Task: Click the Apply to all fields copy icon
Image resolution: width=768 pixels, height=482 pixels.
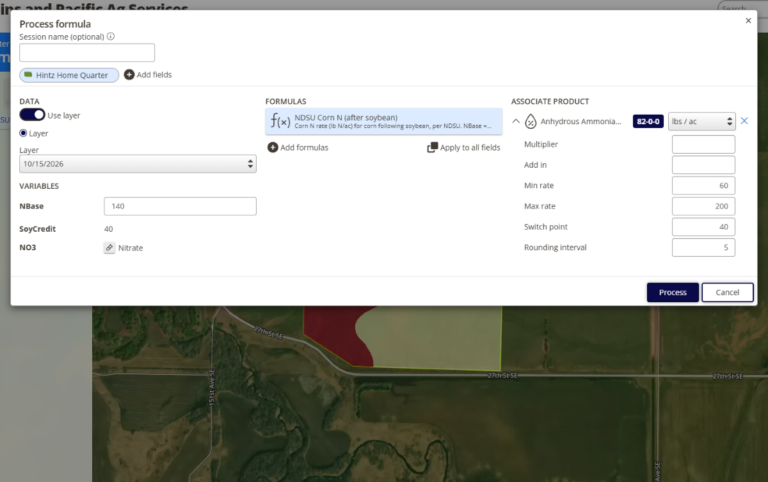Action: pyautogui.click(x=432, y=147)
